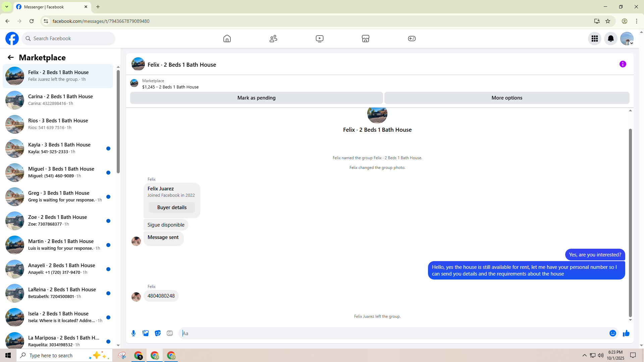644x362 pixels.
Task: Open the account profile picture menu
Action: [627, 39]
